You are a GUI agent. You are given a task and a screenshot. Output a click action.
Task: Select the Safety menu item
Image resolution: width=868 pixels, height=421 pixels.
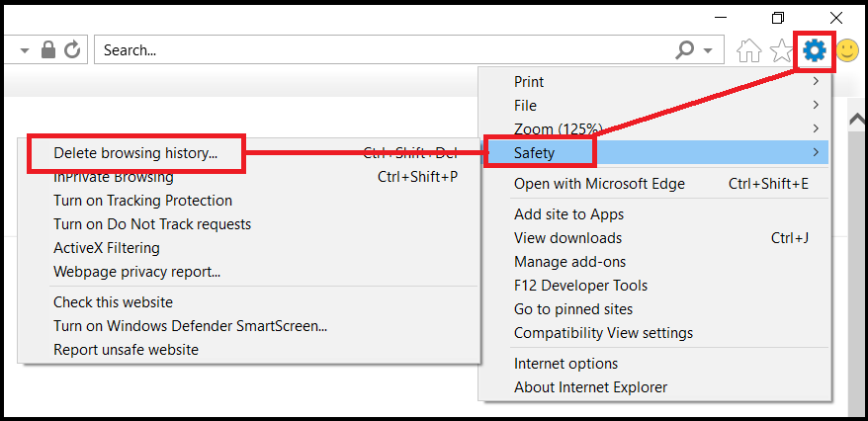656,152
